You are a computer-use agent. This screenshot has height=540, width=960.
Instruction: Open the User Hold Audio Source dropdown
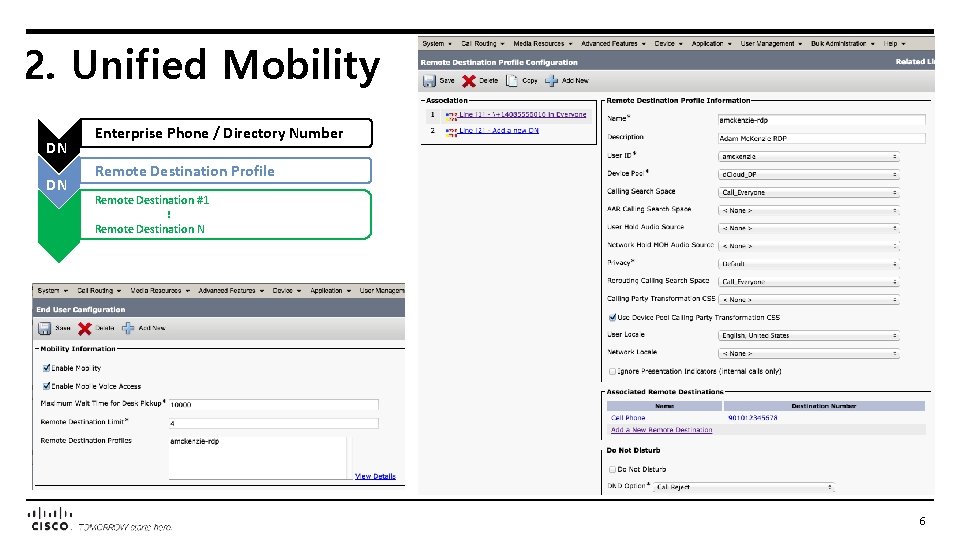coord(808,228)
